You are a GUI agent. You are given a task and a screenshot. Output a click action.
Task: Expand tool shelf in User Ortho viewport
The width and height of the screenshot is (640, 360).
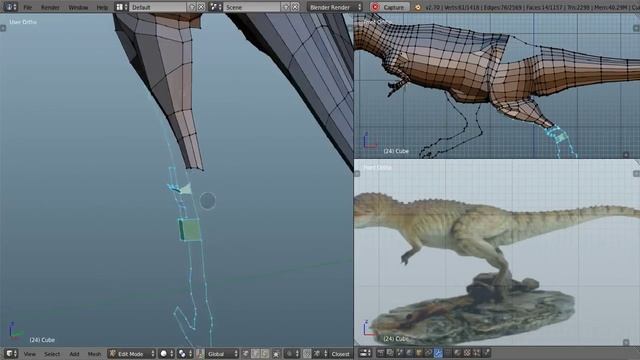point(3,28)
